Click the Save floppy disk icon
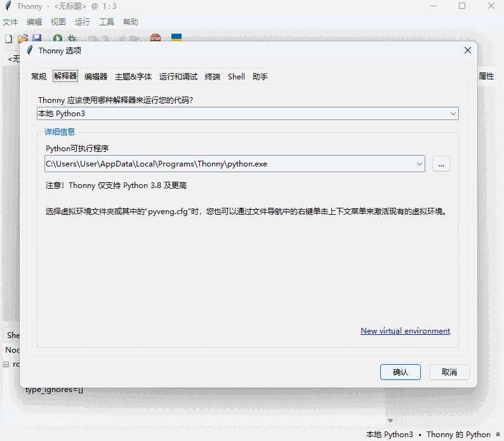 click(x=37, y=38)
